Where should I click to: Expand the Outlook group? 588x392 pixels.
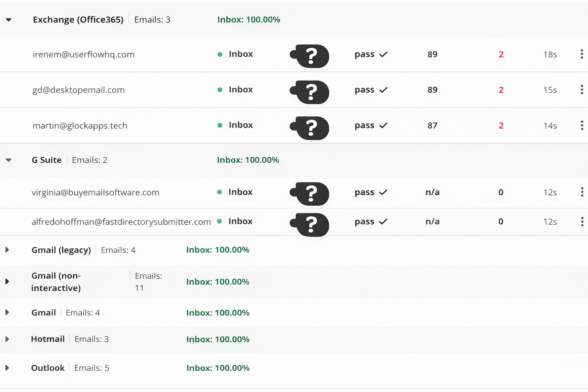[x=7, y=368]
